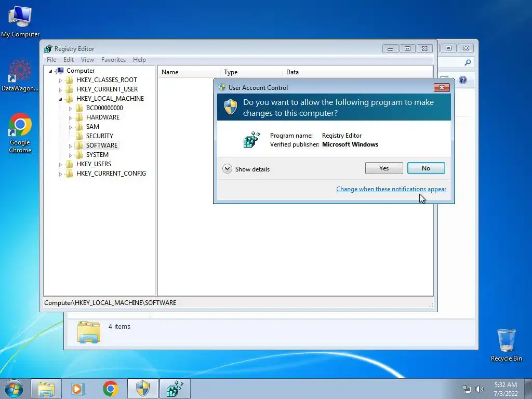Sort by the Type column header
The width and height of the screenshot is (532, 399).
(251, 72)
